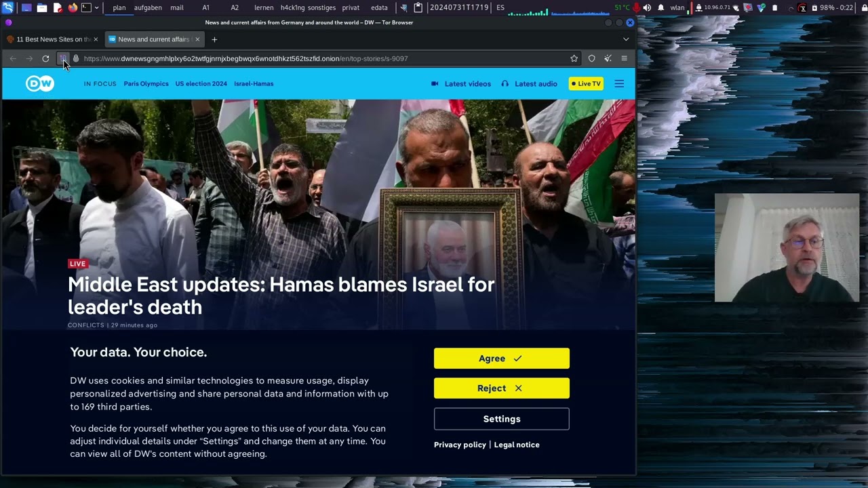Click the webcam overlay of the presenter
868x488 pixels.
pos(787,247)
